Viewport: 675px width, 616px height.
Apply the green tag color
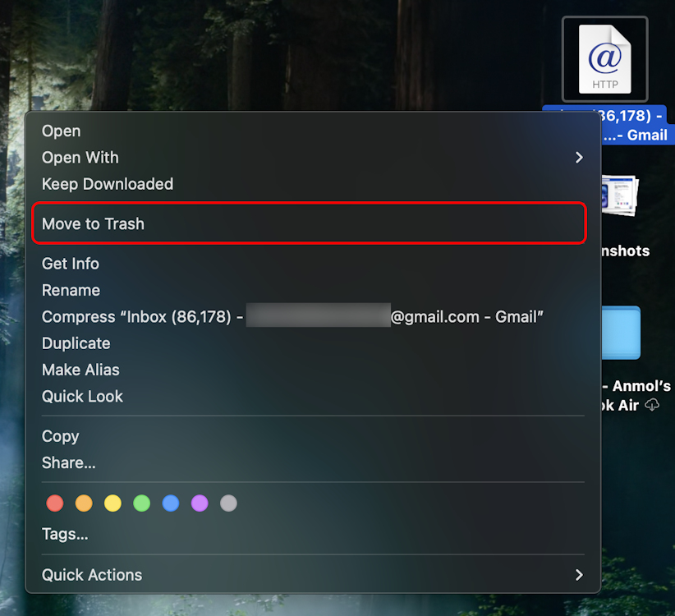point(141,503)
